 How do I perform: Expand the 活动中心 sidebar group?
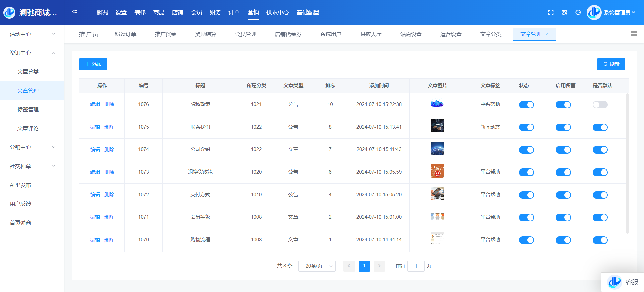(32, 34)
